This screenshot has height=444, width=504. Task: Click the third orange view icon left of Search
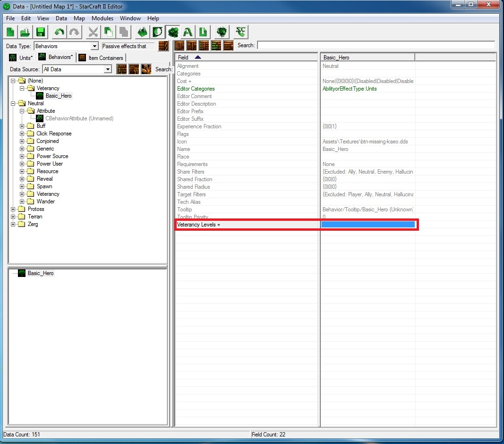point(204,46)
